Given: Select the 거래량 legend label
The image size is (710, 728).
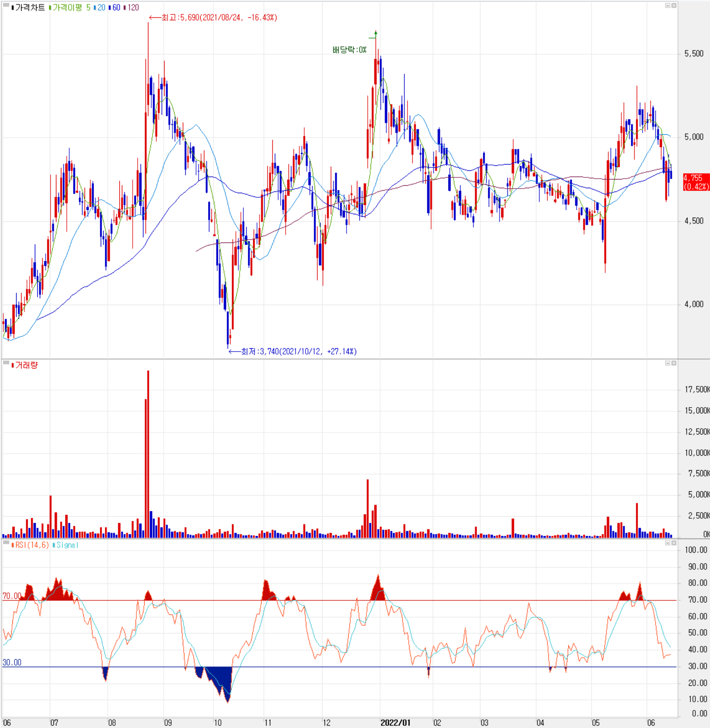Looking at the screenshot, I should click(27, 365).
